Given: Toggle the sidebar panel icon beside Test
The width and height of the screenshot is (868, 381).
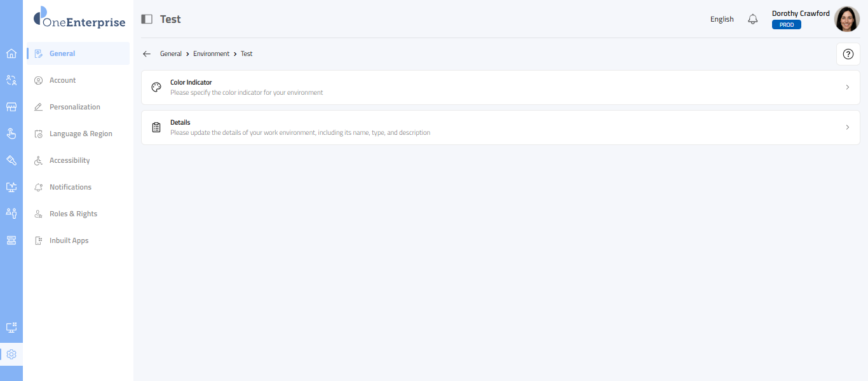Looking at the screenshot, I should coord(147,19).
